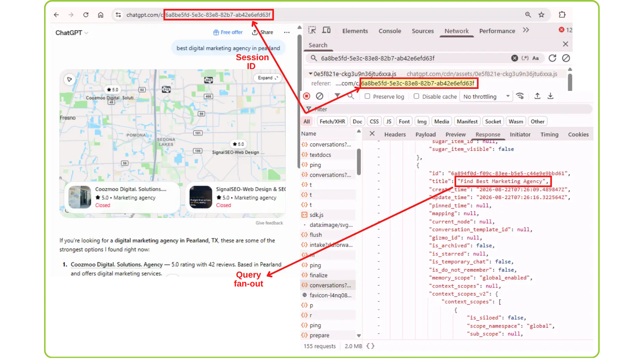Open the error count badge showing 12
Viewport: 644px width, 359px height.
(565, 30)
